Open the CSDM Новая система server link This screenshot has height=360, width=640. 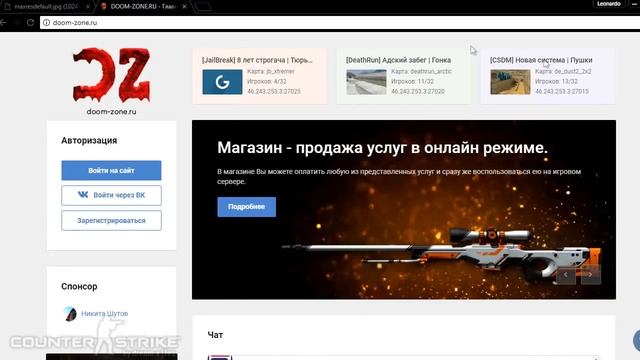pos(541,60)
